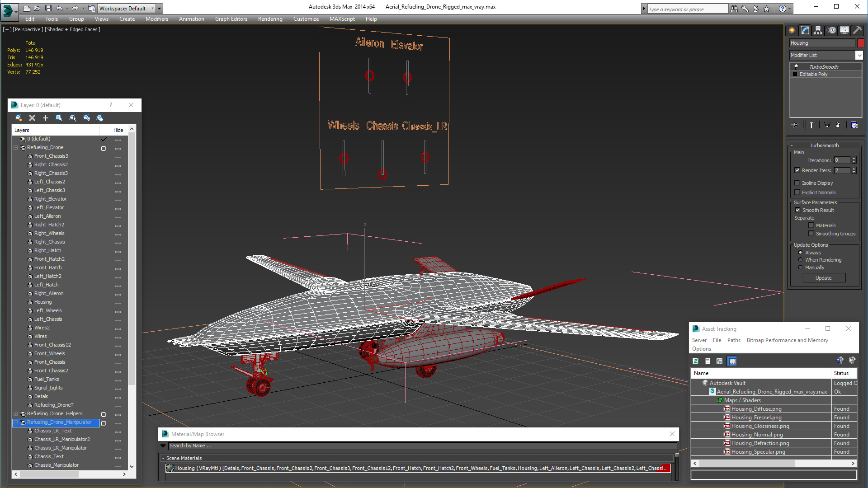Collapse the Scene Materials group
The height and width of the screenshot is (488, 868).
point(163,458)
